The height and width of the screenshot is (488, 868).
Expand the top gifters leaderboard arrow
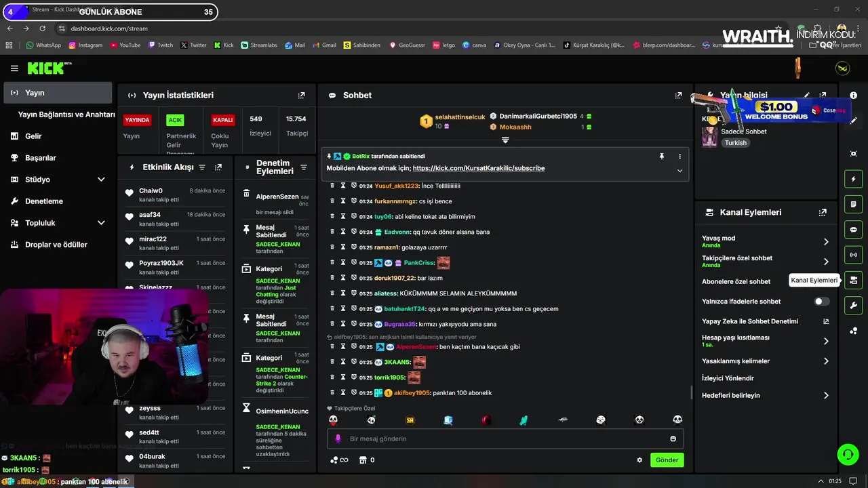[x=505, y=140]
